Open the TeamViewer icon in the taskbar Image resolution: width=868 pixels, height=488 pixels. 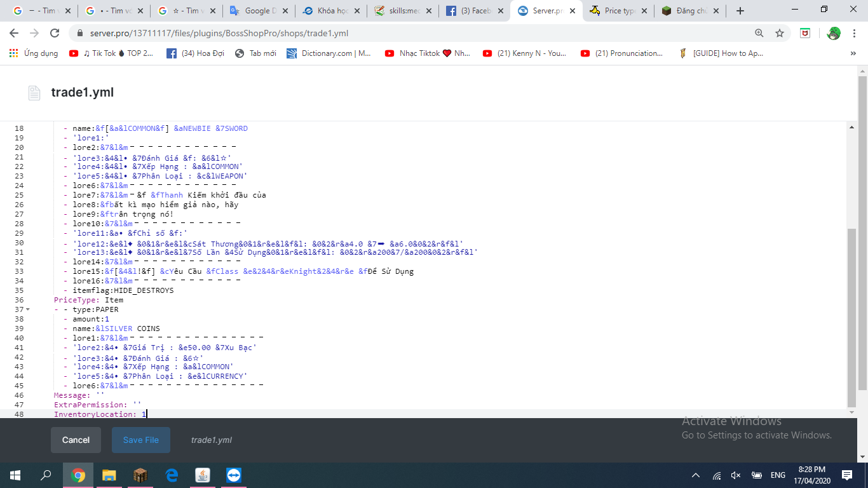click(234, 475)
